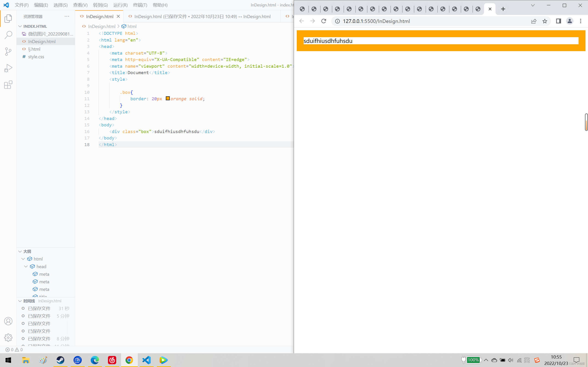Open the Explorer view in activity bar
The height and width of the screenshot is (367, 588).
click(x=8, y=18)
